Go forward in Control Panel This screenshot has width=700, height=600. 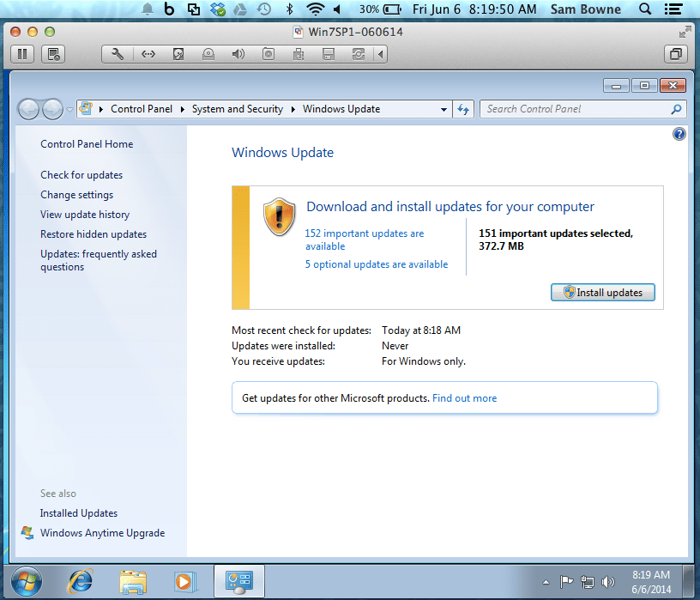click(x=52, y=109)
